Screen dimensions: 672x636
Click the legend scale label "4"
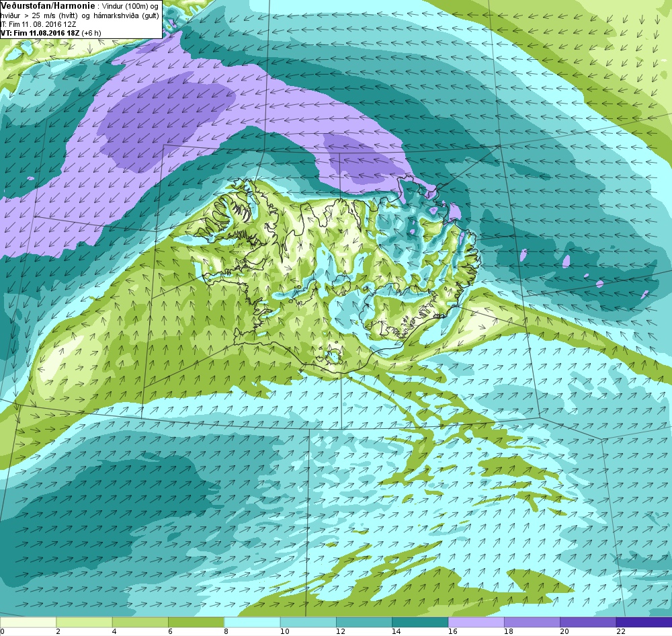click(x=114, y=631)
